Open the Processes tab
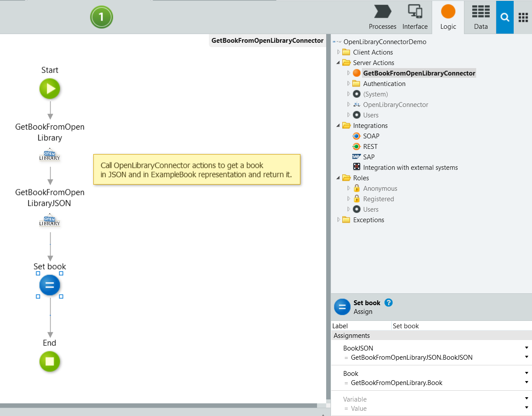This screenshot has width=532, height=416. point(382,17)
